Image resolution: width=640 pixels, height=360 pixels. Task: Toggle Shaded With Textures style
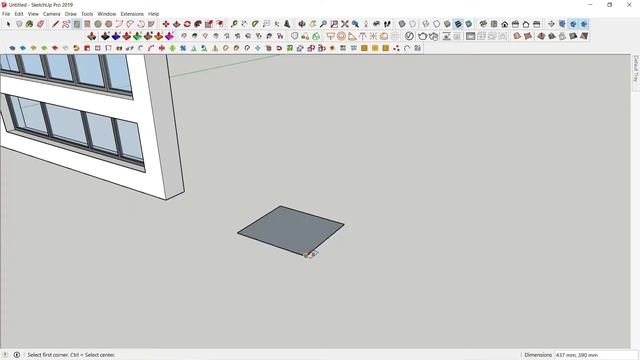tap(458, 24)
